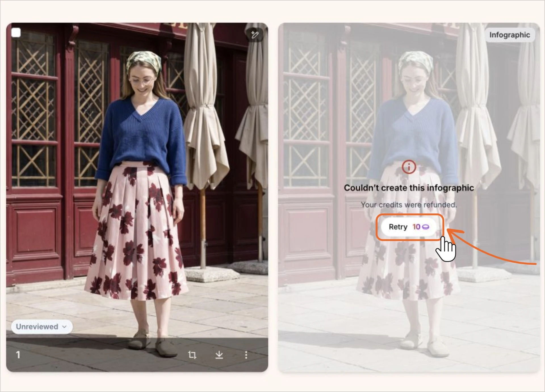Click the Infographic label badge
545x392 pixels.
(510, 35)
